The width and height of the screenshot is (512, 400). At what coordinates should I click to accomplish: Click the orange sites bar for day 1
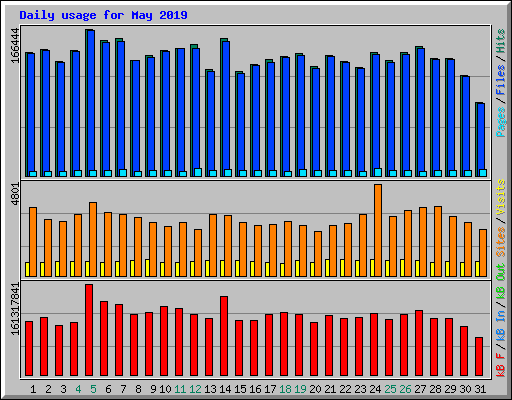[33, 242]
